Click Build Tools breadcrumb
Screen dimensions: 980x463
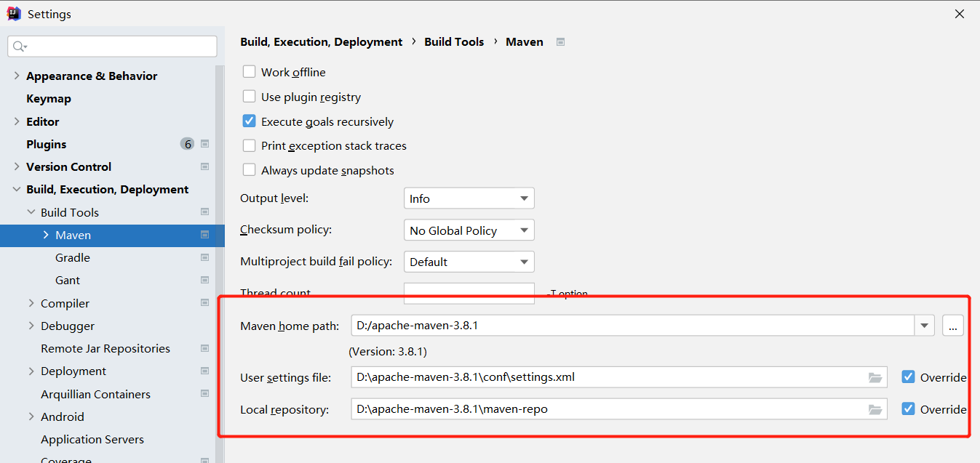point(454,42)
